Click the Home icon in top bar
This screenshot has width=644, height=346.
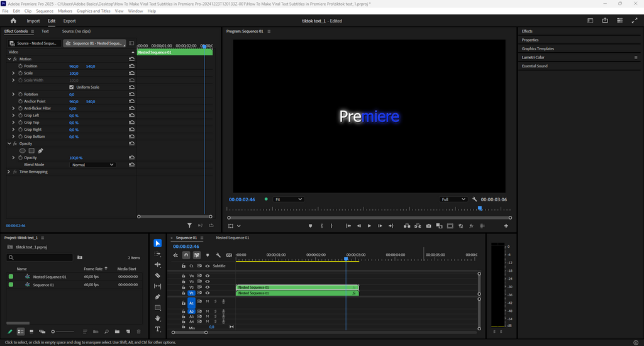(13, 21)
